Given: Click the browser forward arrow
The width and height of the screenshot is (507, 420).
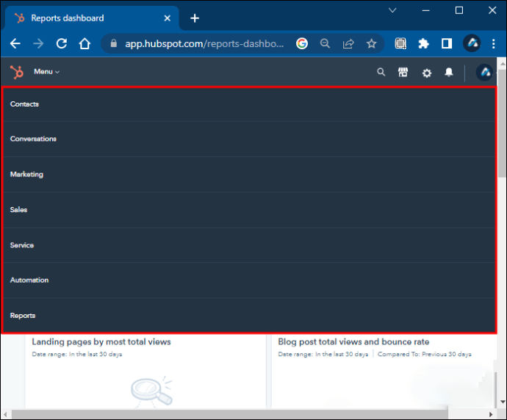Looking at the screenshot, I should 38,43.
